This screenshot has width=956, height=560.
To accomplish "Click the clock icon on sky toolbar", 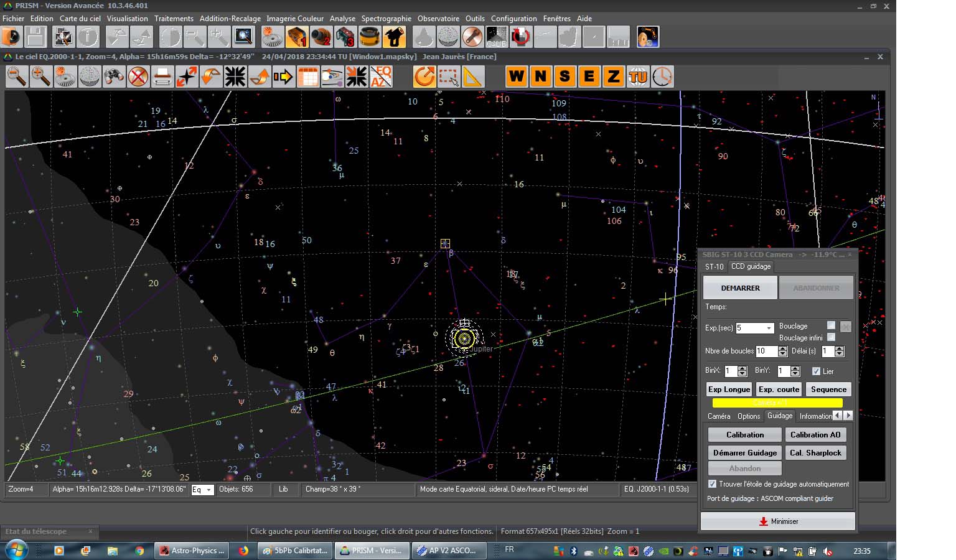I will (x=662, y=77).
